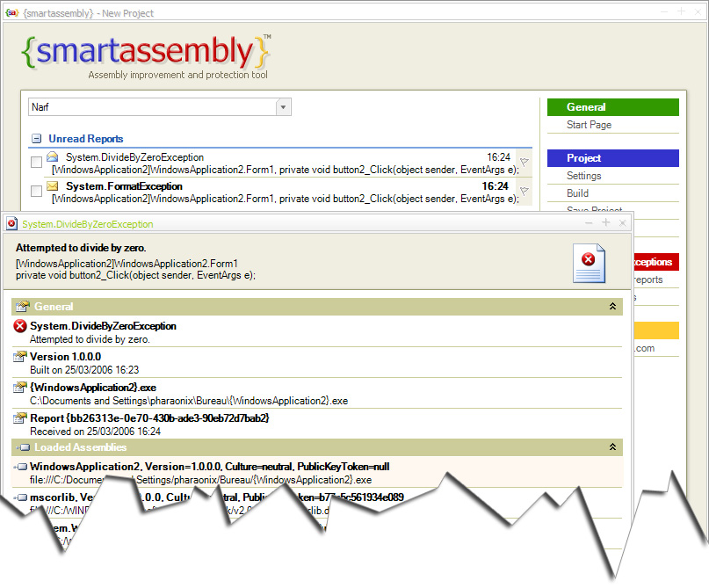Click the opened envelope icon on DivideByZeroException report
Viewport: 709px width, 588px height.
(53, 157)
